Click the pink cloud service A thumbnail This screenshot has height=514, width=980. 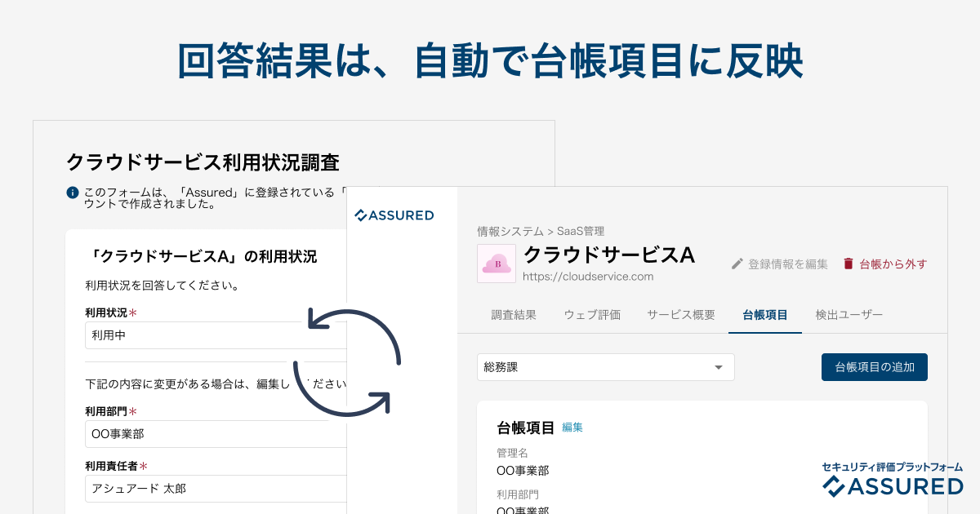pyautogui.click(x=497, y=264)
